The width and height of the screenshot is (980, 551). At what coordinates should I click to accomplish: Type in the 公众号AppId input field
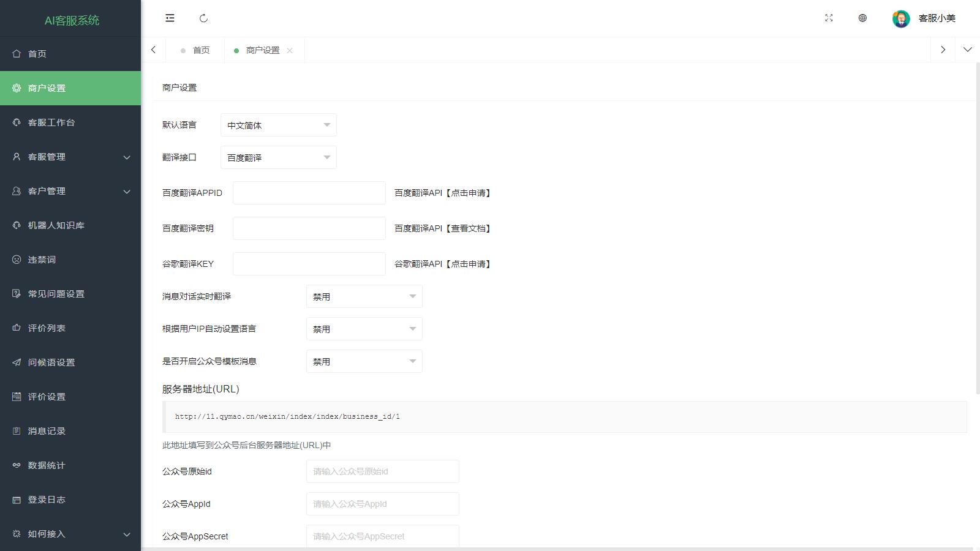[382, 504]
